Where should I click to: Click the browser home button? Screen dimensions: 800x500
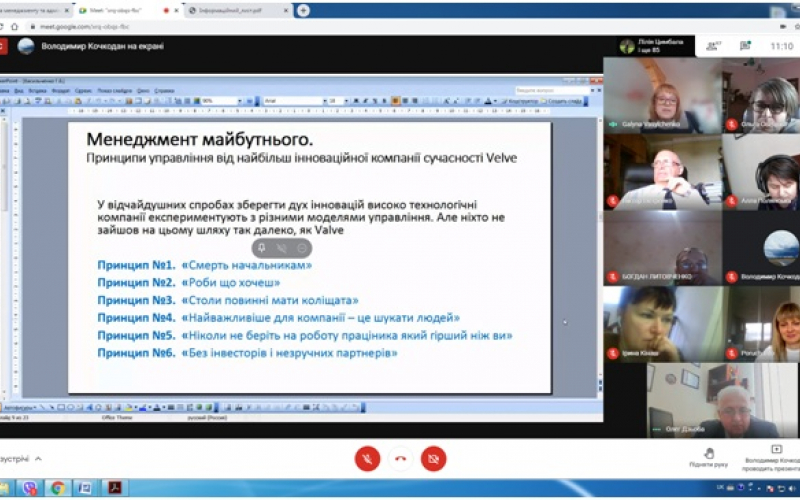tap(14, 27)
